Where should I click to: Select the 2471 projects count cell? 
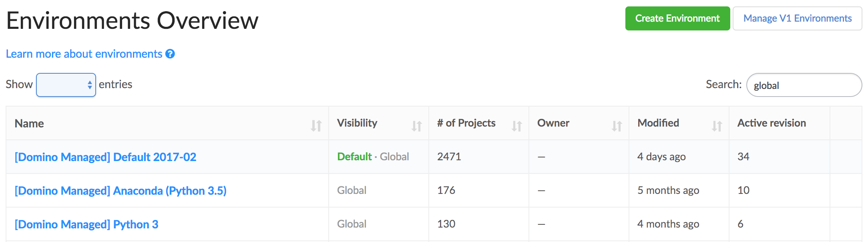[x=479, y=157]
